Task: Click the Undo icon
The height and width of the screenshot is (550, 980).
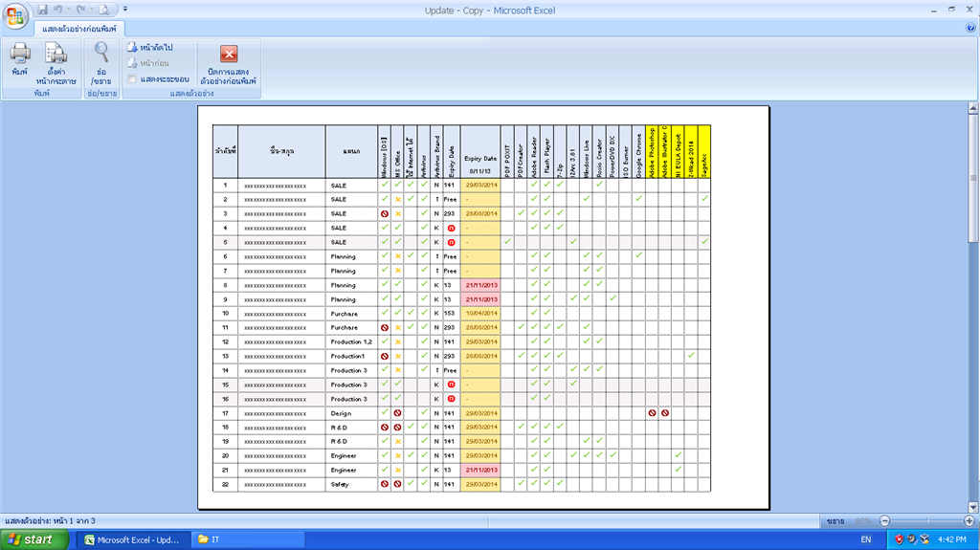Action: pyautogui.click(x=58, y=10)
